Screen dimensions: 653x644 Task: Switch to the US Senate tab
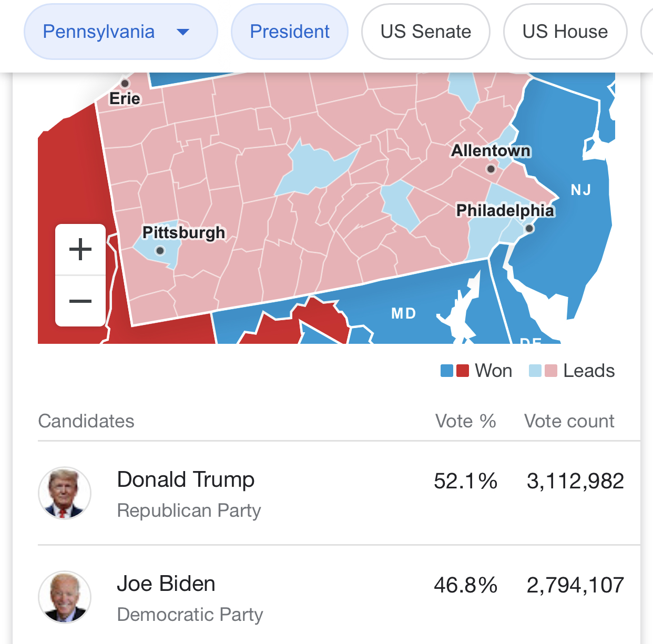click(426, 32)
